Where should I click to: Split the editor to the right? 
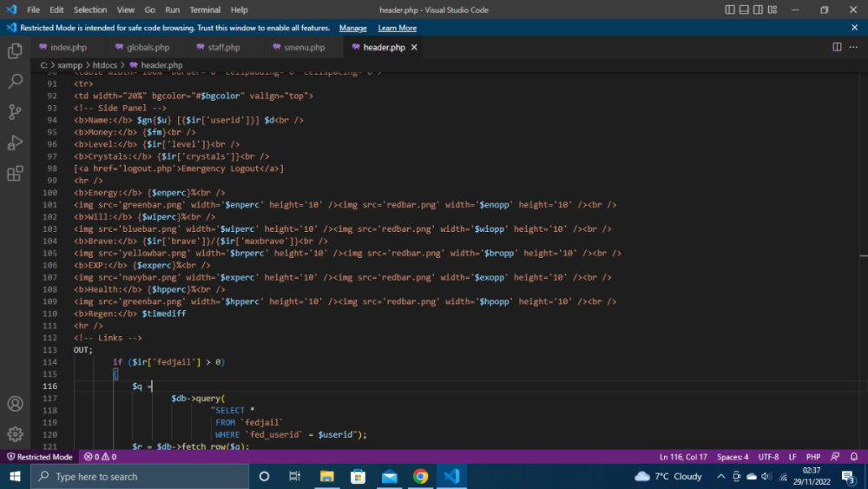point(837,47)
